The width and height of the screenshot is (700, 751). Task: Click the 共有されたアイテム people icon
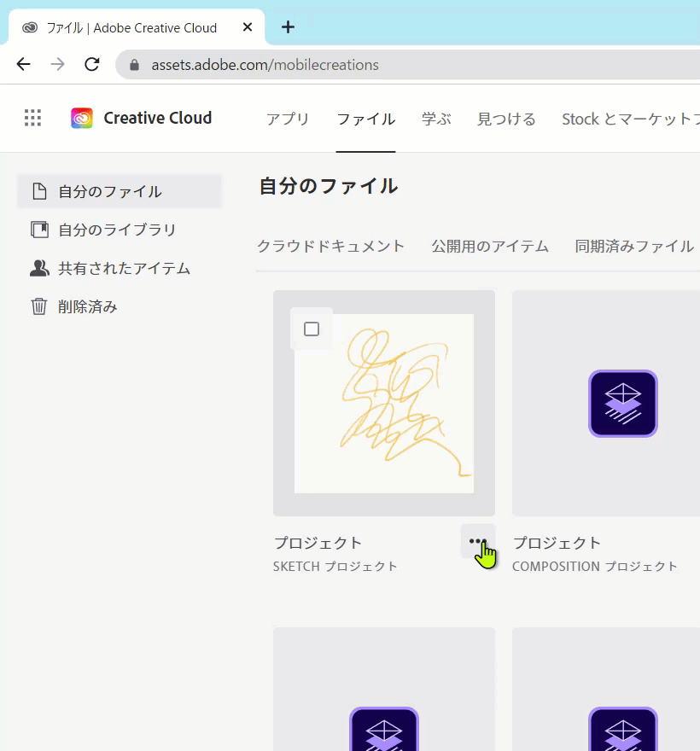tap(39, 268)
